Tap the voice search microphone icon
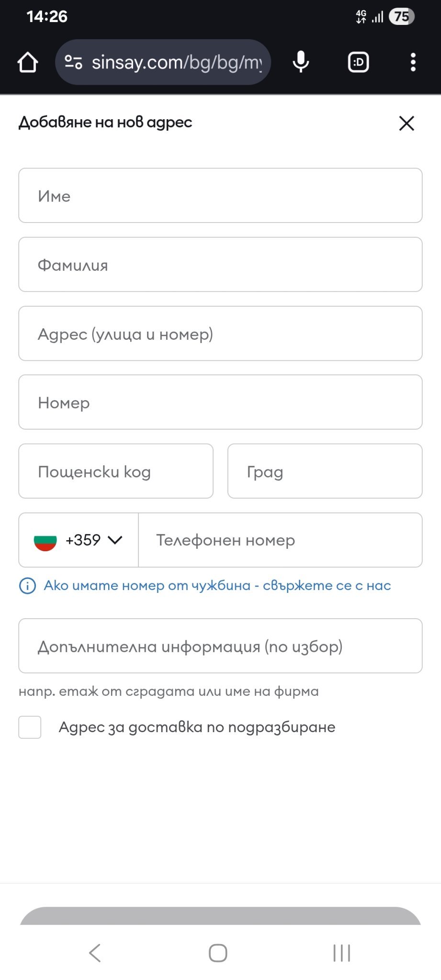The image size is (441, 980). pos(301,62)
